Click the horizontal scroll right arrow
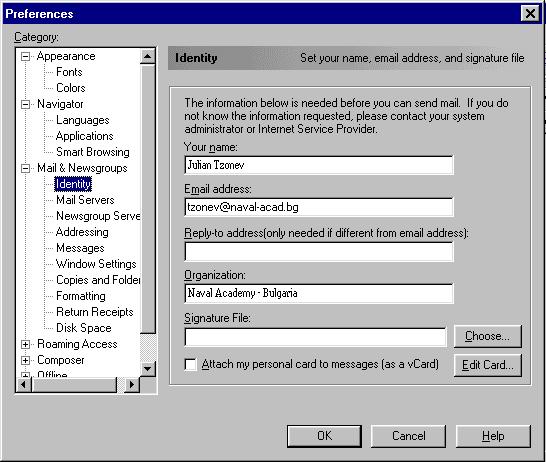 pos(132,385)
